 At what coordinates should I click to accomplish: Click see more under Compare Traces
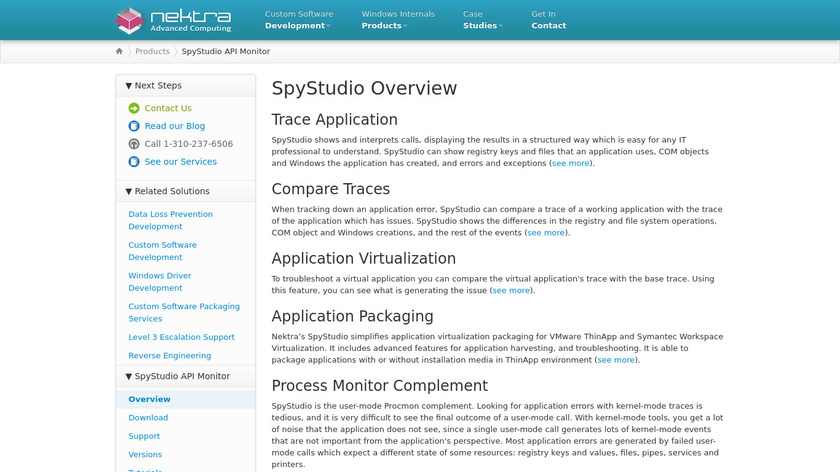[546, 233]
